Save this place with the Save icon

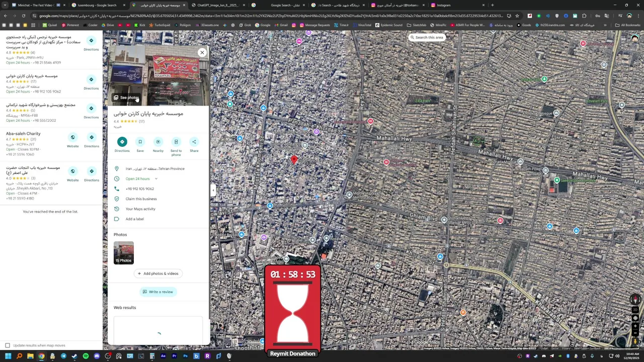point(140,142)
